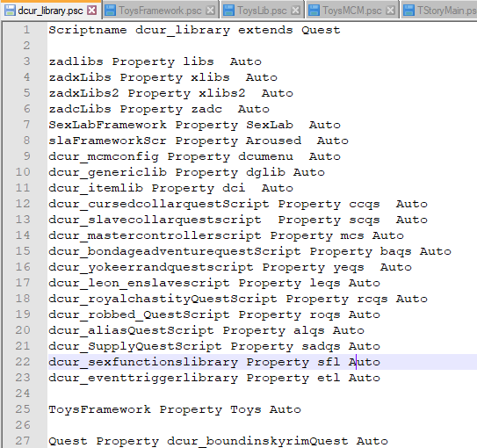Screen dimensions: 477x448
Task: Click the 'dcur_mastercontrollerscript Property mcs' line
Action: [227, 235]
